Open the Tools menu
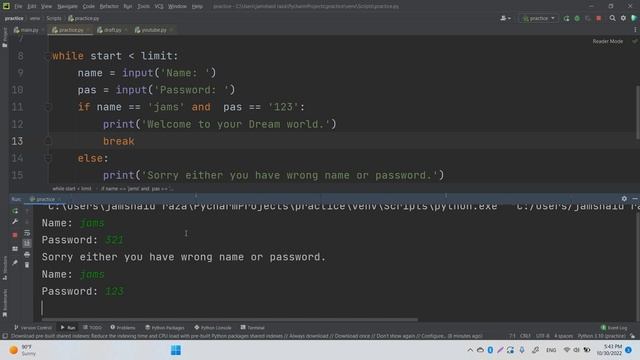Image resolution: width=640 pixels, height=360 pixels. click(x=143, y=7)
